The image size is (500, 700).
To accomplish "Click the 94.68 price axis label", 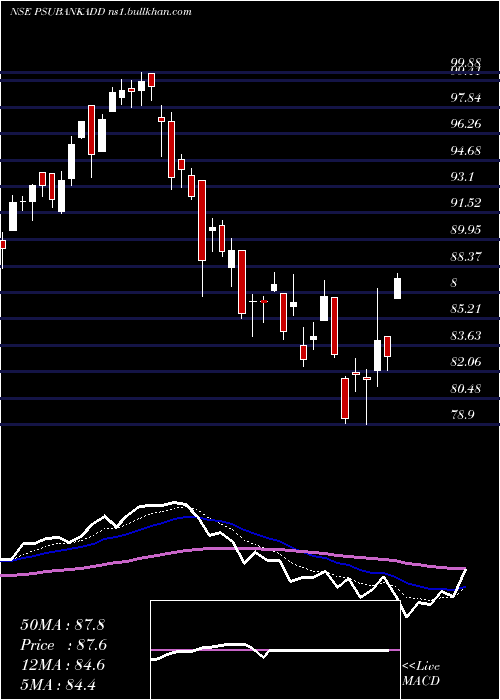I will [x=466, y=150].
